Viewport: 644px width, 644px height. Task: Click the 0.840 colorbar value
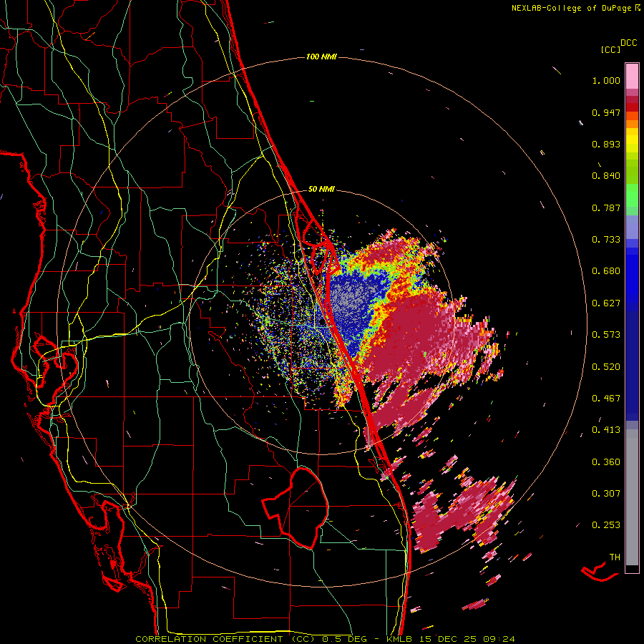[606, 176]
